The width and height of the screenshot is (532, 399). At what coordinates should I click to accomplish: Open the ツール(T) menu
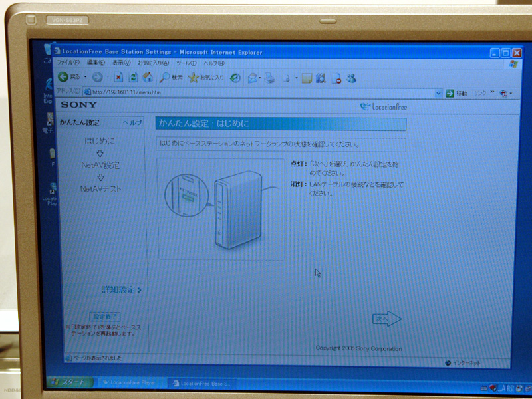(x=186, y=63)
